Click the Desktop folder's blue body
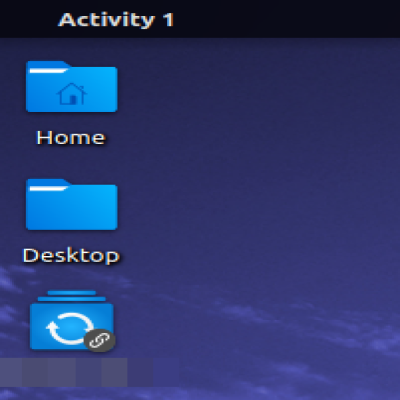 pyautogui.click(x=71, y=212)
